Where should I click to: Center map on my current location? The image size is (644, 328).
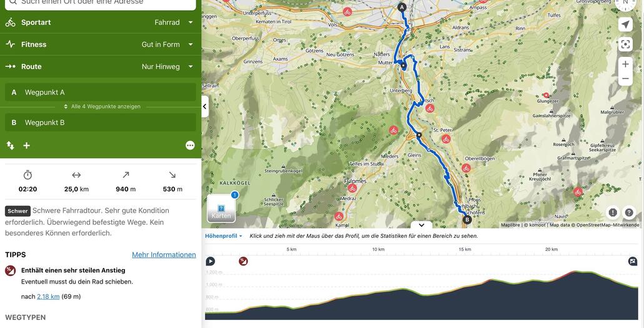click(x=625, y=24)
